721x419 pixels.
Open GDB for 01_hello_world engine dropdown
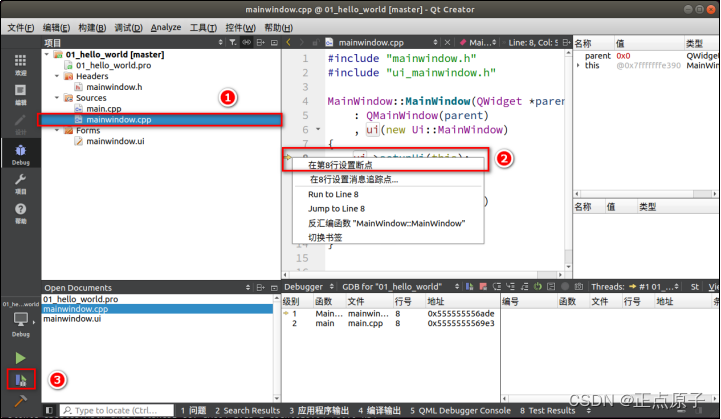400,287
